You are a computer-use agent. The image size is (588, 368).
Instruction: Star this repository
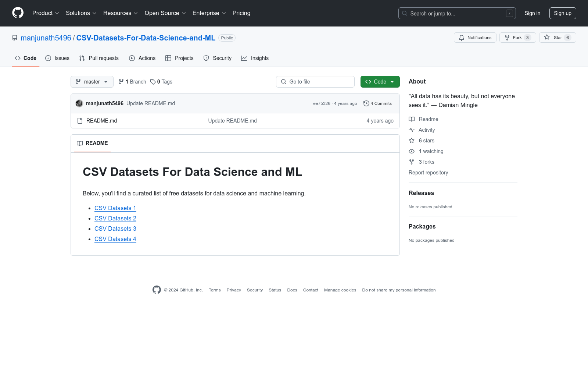tap(557, 38)
